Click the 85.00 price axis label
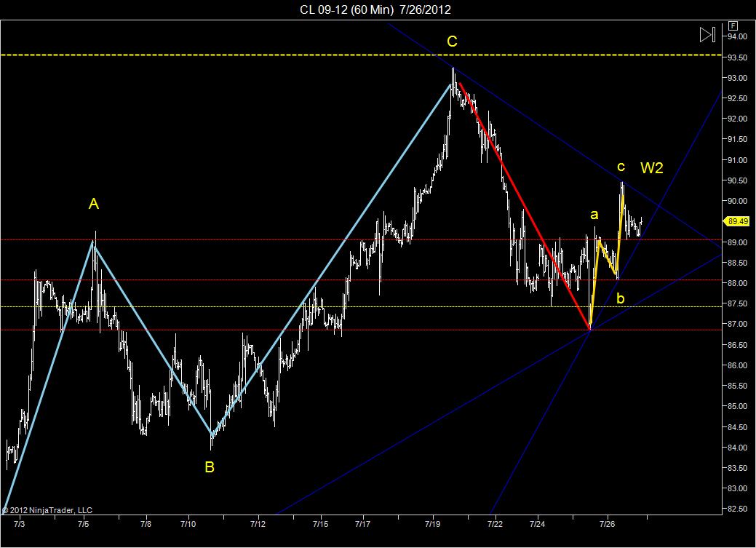Screen dimensions: 756x548 tap(738, 406)
